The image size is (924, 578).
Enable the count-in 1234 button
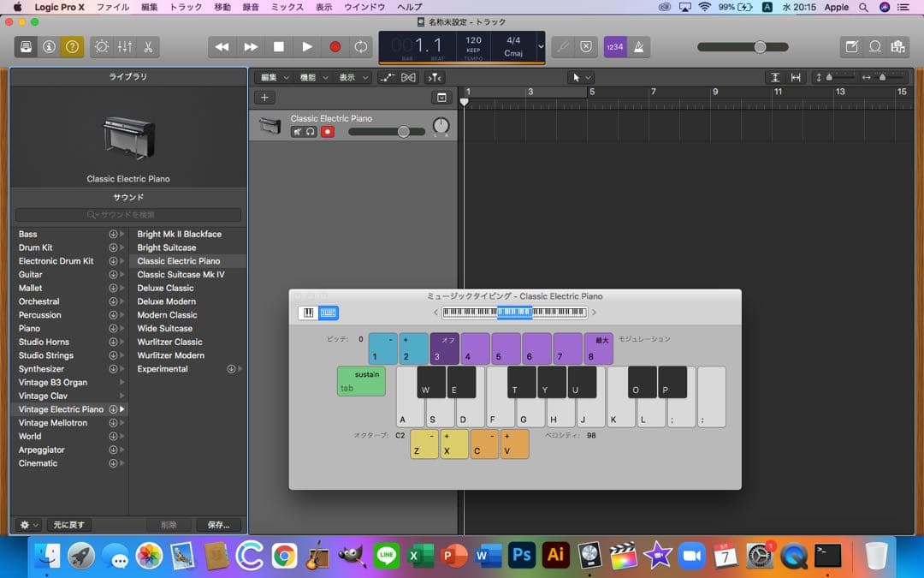click(614, 47)
